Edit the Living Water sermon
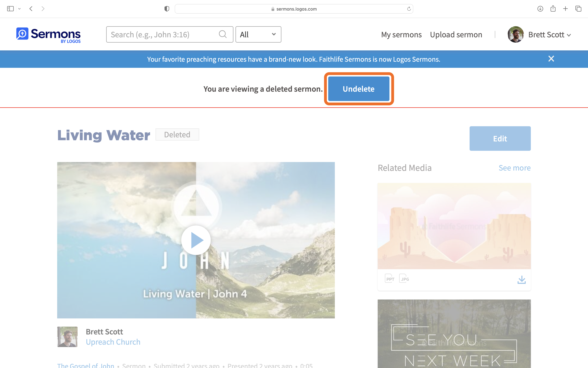This screenshot has height=368, width=588. [500, 139]
